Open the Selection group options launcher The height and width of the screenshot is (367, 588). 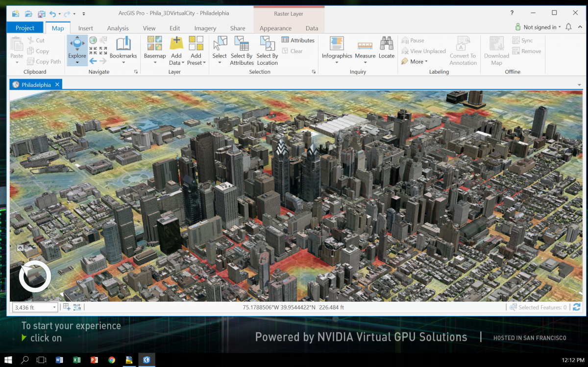pos(314,72)
